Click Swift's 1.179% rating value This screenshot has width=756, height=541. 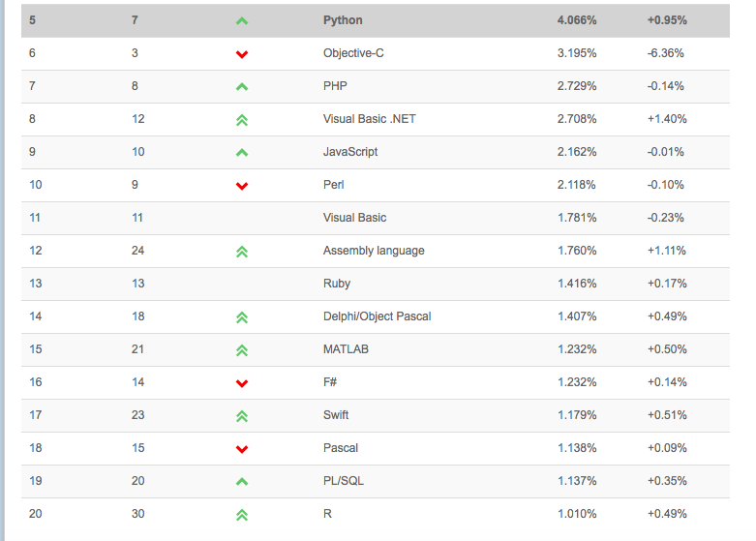coord(577,415)
